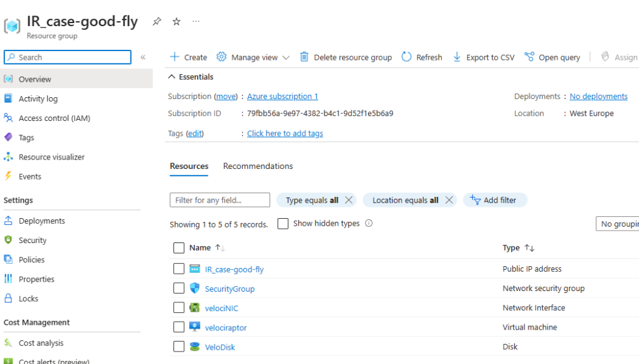The image size is (639, 364).
Task: Check the velociraptor virtual machine row checkbox
Action: pyautogui.click(x=179, y=327)
